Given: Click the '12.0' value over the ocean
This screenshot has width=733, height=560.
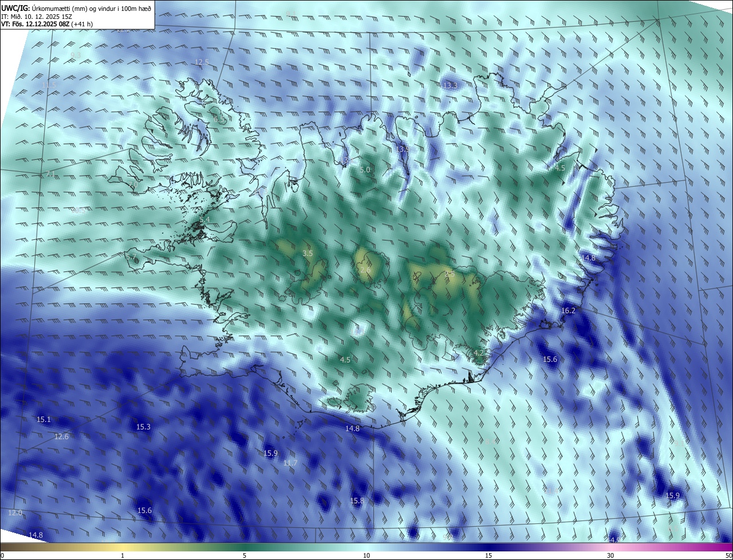Looking at the screenshot, I should [x=15, y=513].
